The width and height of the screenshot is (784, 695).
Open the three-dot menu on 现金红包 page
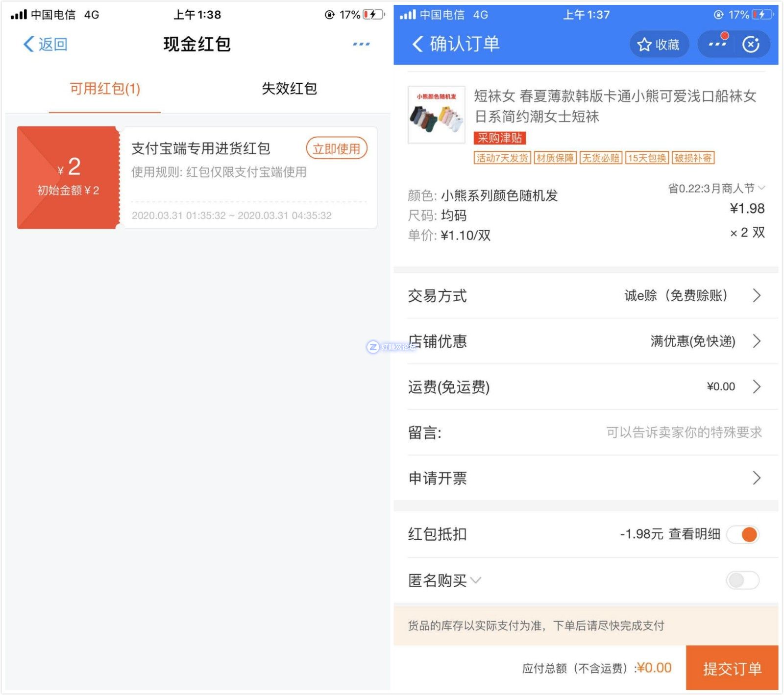361,44
